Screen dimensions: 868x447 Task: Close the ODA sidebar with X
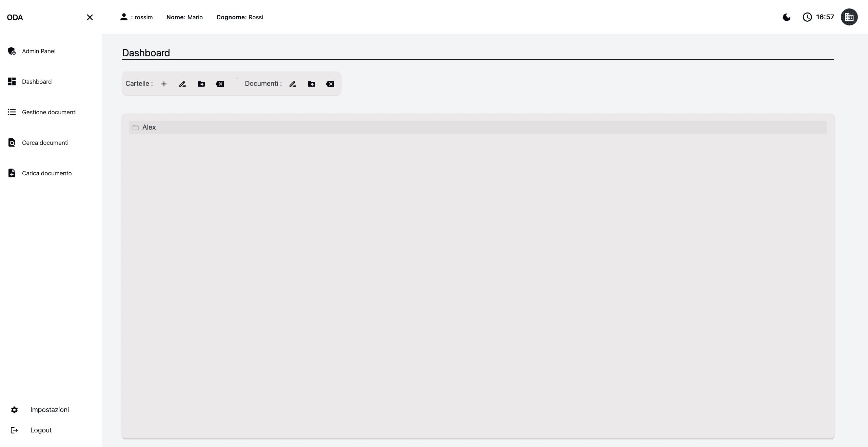click(90, 17)
